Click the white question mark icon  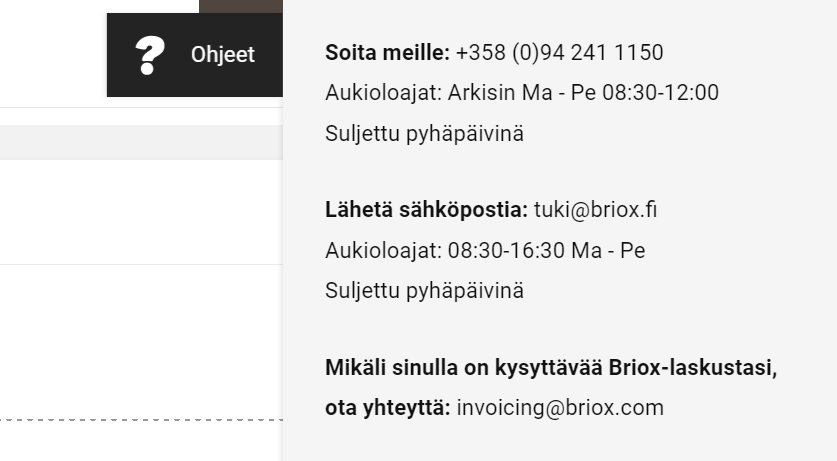click(x=150, y=55)
